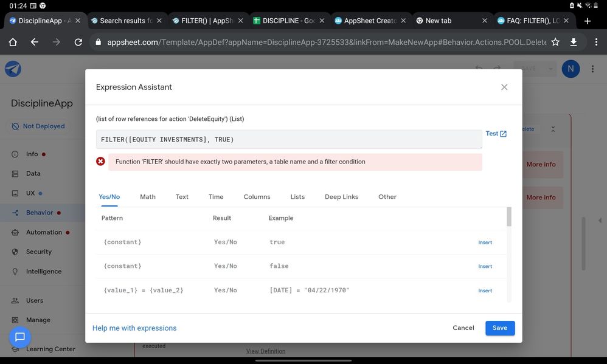The width and height of the screenshot is (607, 364).
Task: Switch to the Text tab
Action: tap(182, 196)
